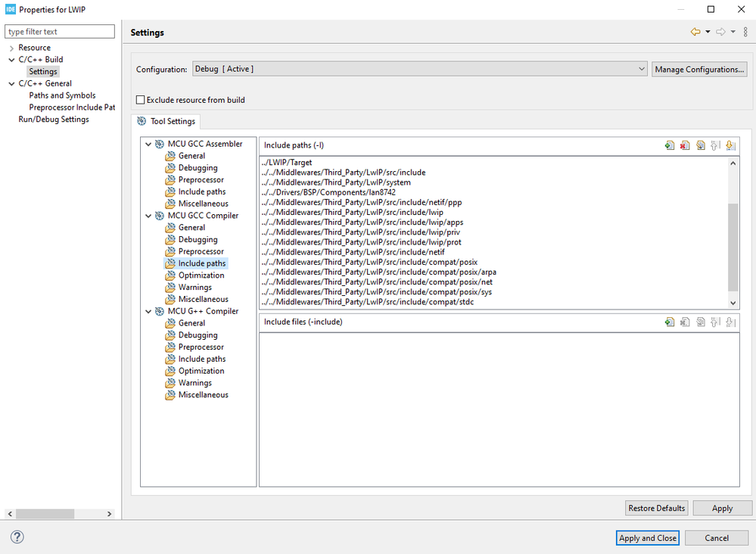This screenshot has height=554, width=756.
Task: Click MCU GCC Compiler tool icon
Action: click(160, 216)
